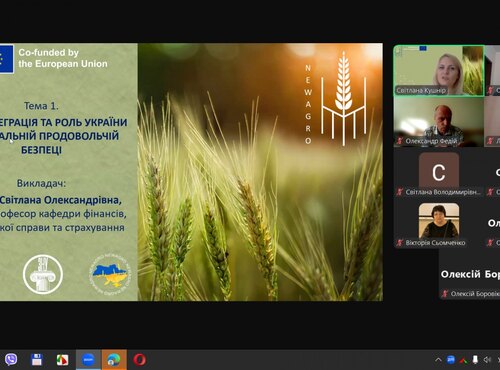Click the "Вікторія Сьомченко" name label

pos(435,243)
